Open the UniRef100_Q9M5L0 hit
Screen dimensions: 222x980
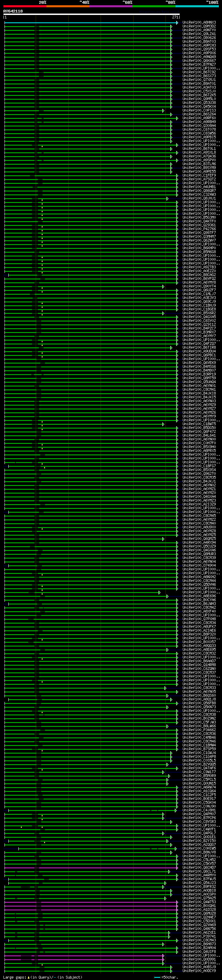[x=199, y=99]
